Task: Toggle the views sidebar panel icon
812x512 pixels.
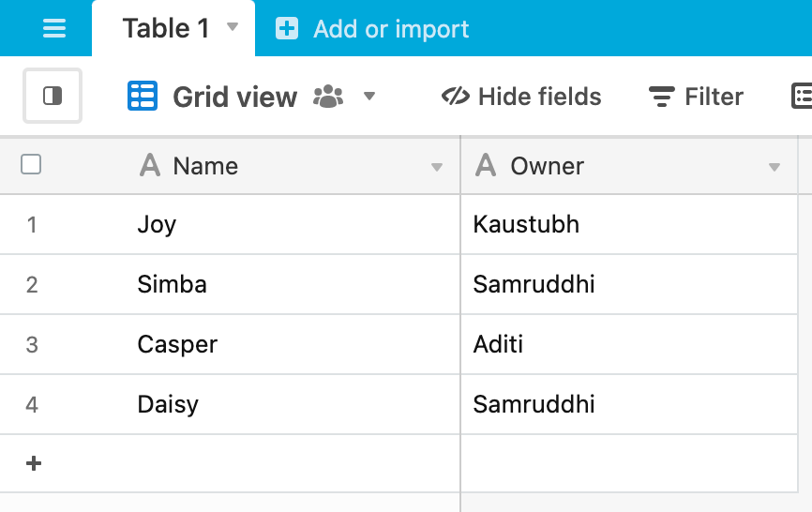Action: pos(53,96)
